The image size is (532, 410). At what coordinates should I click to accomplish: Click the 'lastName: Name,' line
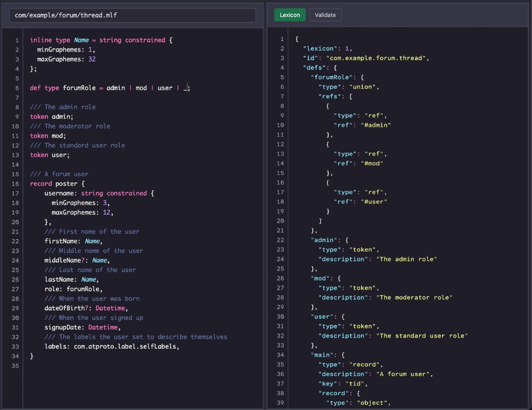72,280
